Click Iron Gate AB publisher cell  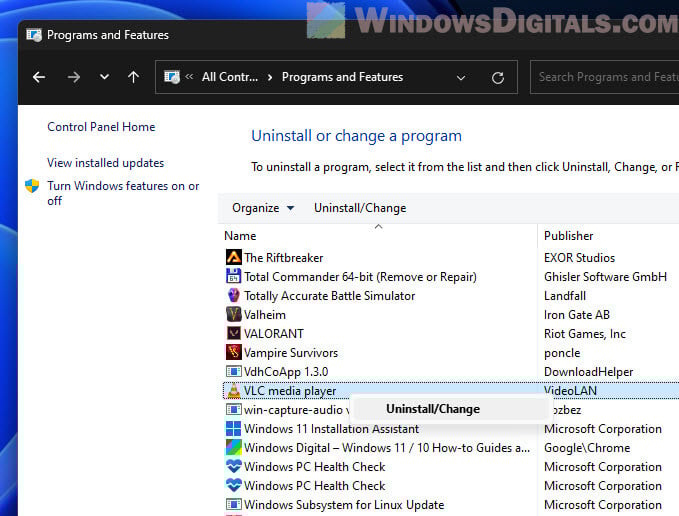(x=577, y=315)
